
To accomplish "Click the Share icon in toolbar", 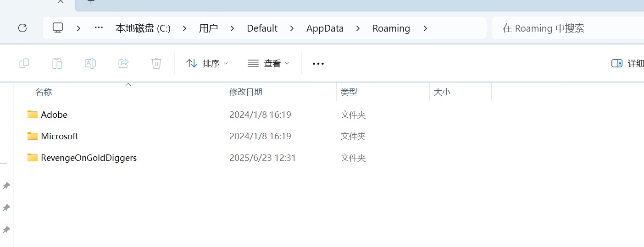I will [x=123, y=63].
